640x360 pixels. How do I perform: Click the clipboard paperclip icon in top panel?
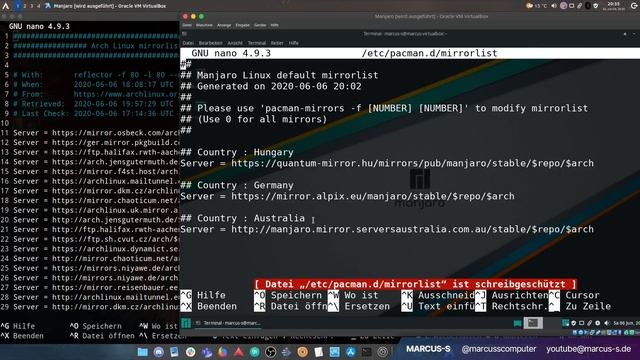[580, 6]
